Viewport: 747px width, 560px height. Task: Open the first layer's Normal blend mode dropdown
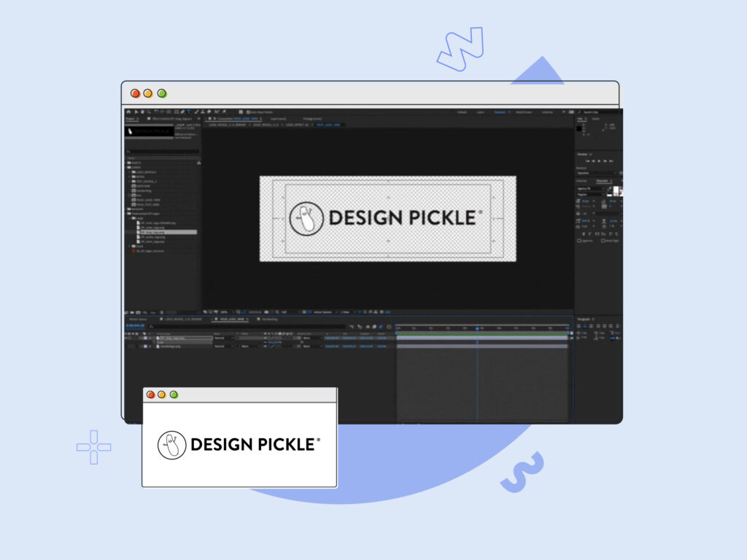click(223, 338)
